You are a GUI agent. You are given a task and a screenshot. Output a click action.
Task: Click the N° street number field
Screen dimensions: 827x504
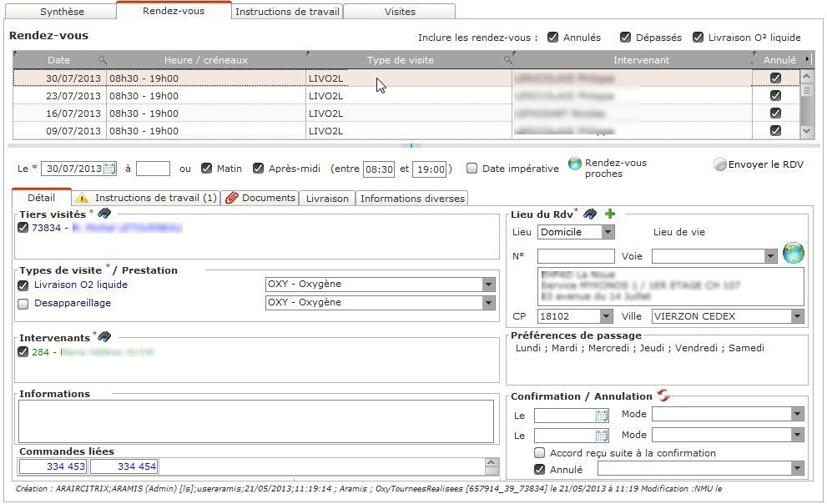[x=576, y=256]
